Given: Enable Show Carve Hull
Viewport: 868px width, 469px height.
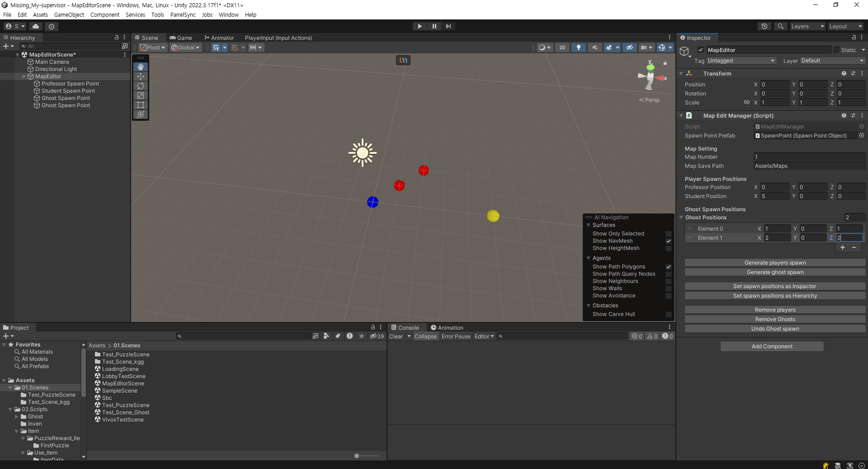Looking at the screenshot, I should click(669, 314).
